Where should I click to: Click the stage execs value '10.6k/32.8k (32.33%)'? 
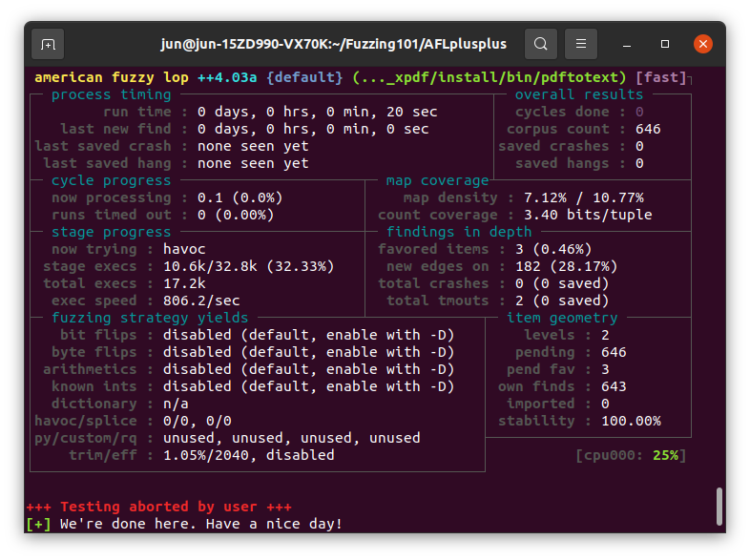click(x=249, y=267)
